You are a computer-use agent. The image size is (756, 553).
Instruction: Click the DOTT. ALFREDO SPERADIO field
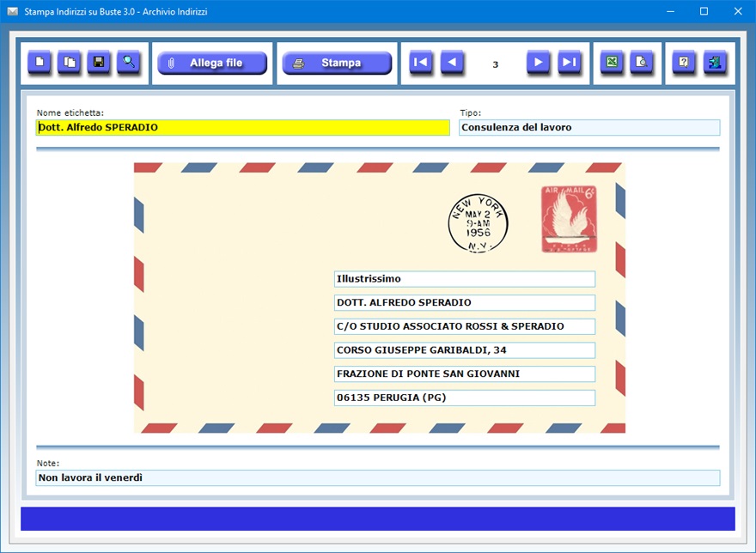[465, 303]
